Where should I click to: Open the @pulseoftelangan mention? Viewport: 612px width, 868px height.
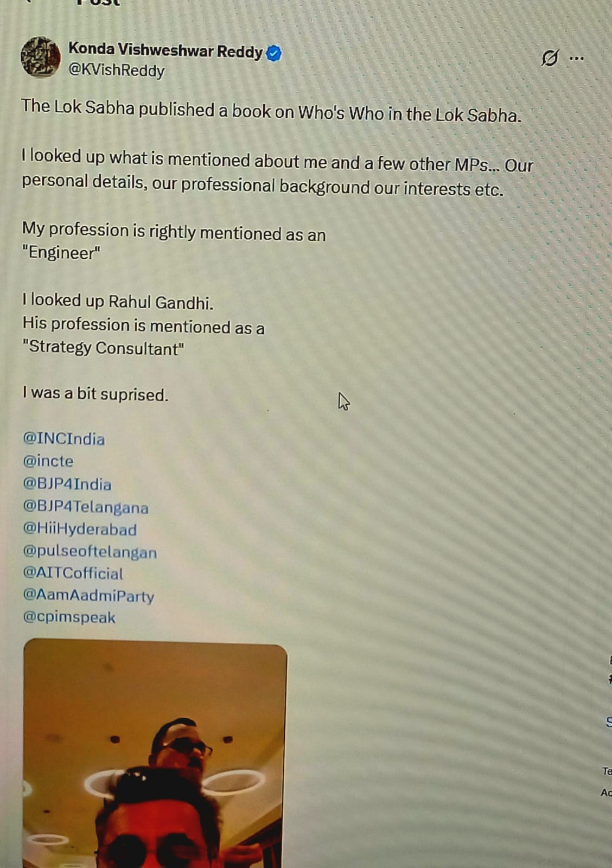coord(90,552)
